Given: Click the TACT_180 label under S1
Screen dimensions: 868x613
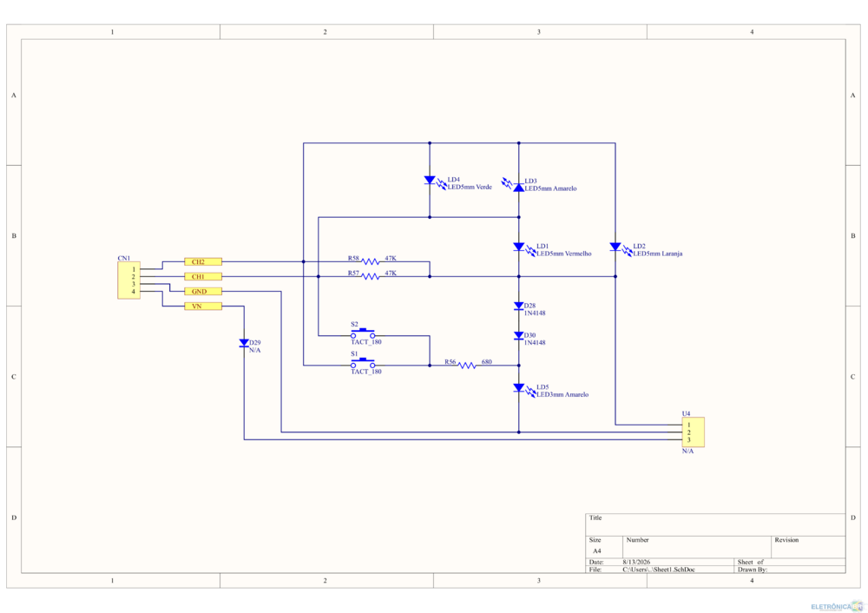Looking at the screenshot, I should click(366, 372).
